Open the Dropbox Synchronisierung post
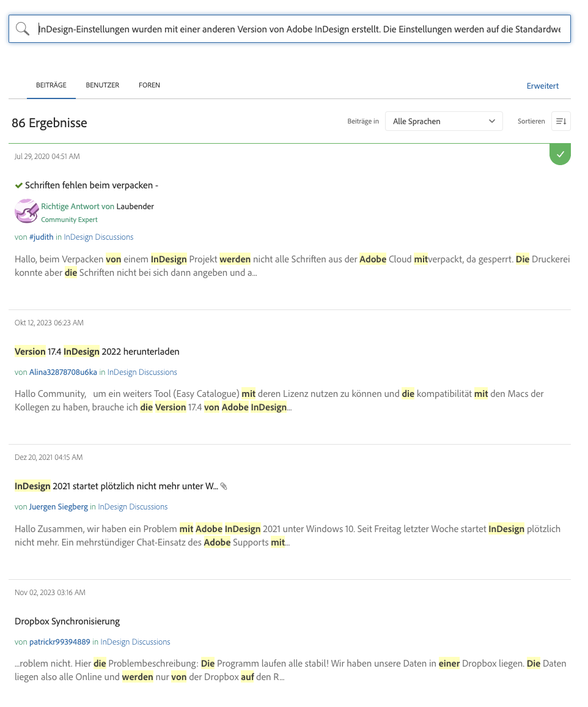 coord(67,621)
